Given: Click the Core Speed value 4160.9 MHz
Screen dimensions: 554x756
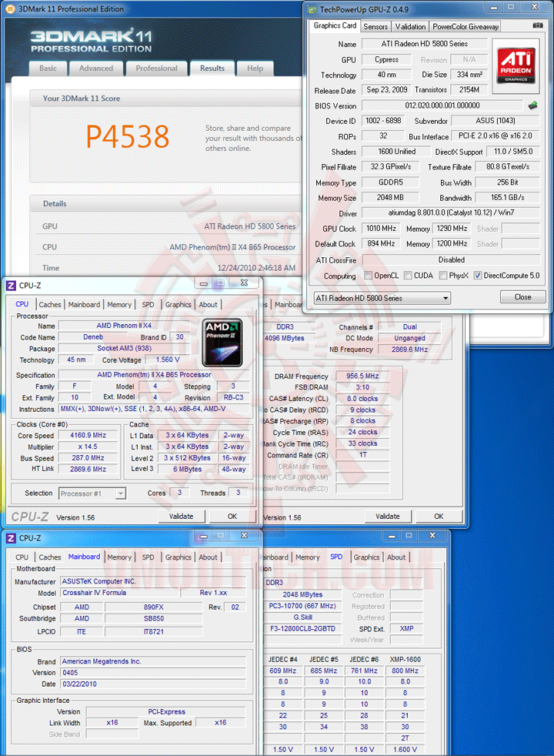Looking at the screenshot, I should (x=88, y=436).
